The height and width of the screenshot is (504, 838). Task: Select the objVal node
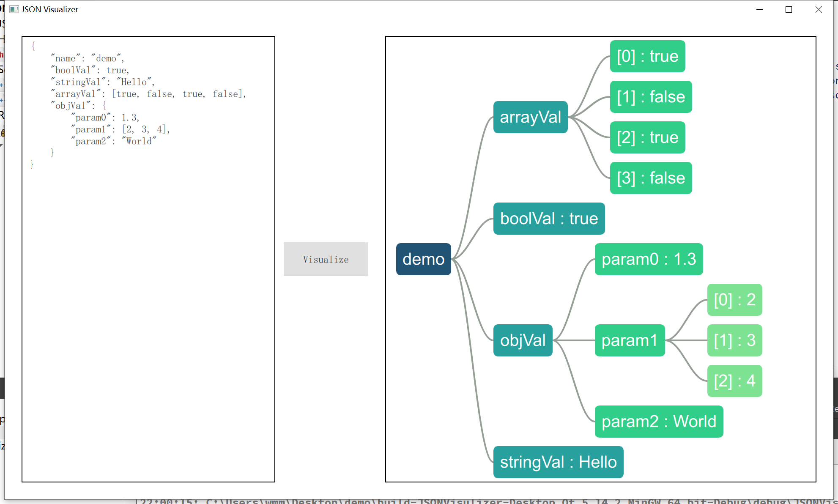point(523,340)
